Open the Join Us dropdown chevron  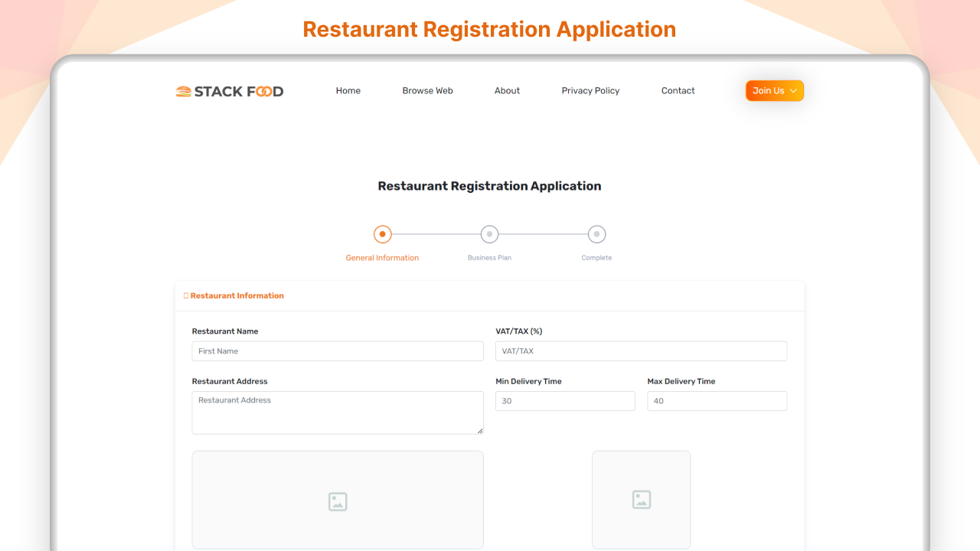pos(794,90)
